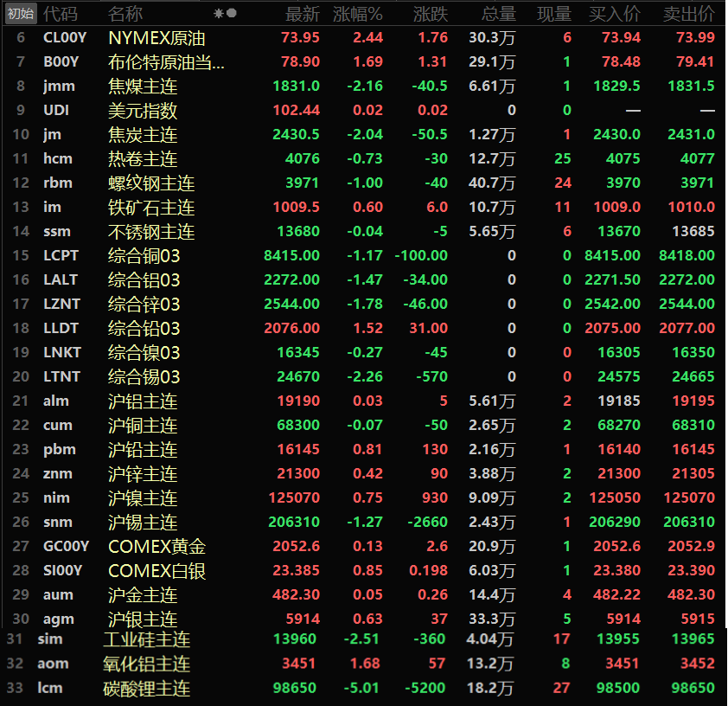Open the 布伦特原油 quote row
Image resolution: width=728 pixels, height=706 pixels.
[166, 62]
